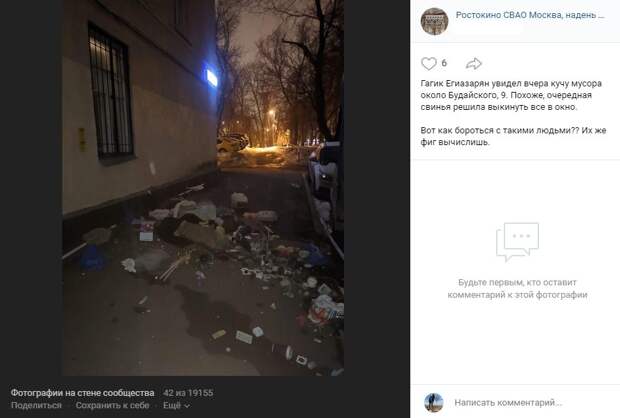
Task: Open your profile avatar near comment box
Action: click(x=433, y=403)
